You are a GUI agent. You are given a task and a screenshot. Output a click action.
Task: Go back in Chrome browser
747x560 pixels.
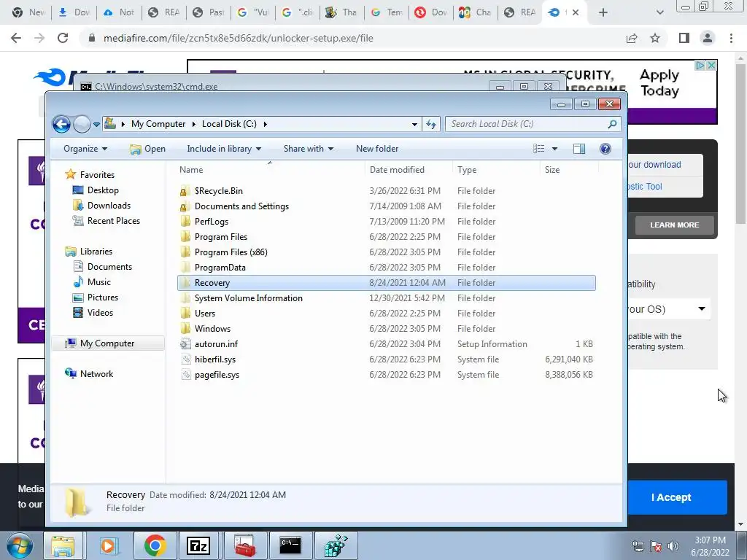[x=16, y=38]
